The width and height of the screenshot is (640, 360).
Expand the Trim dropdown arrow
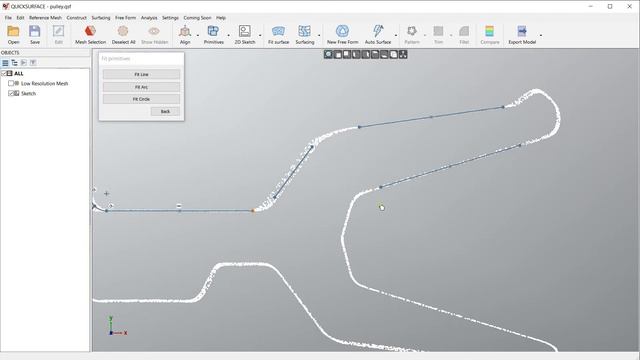451,36
